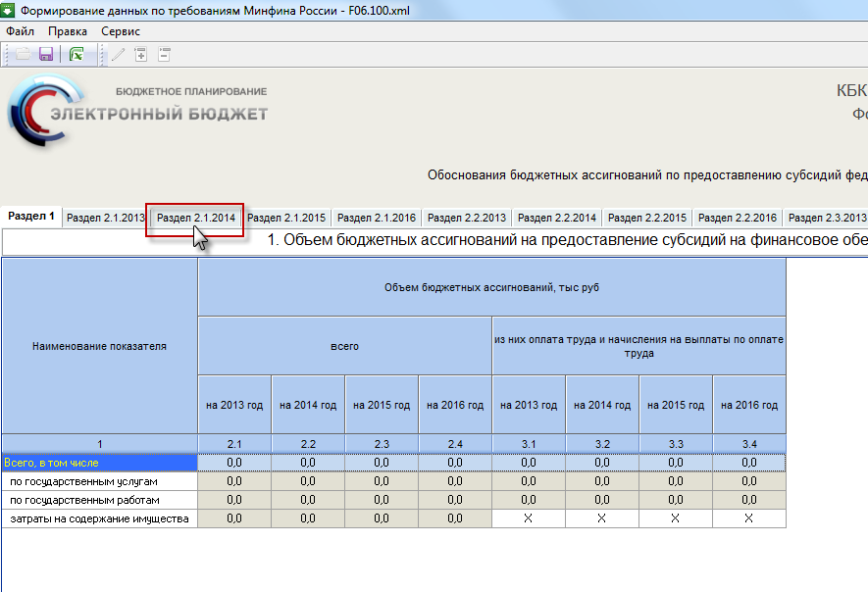Click the pencil edit icon

tap(118, 54)
